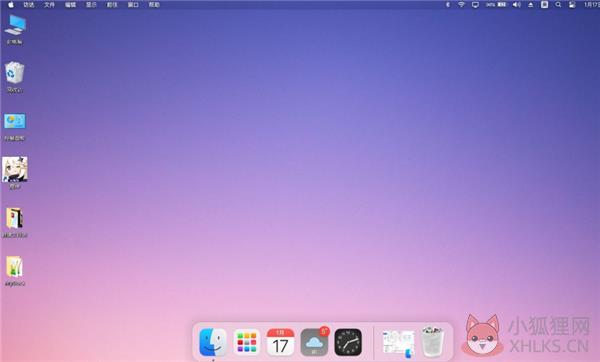Open Launchpad in the dock
The width and height of the screenshot is (600, 362).
(x=246, y=342)
